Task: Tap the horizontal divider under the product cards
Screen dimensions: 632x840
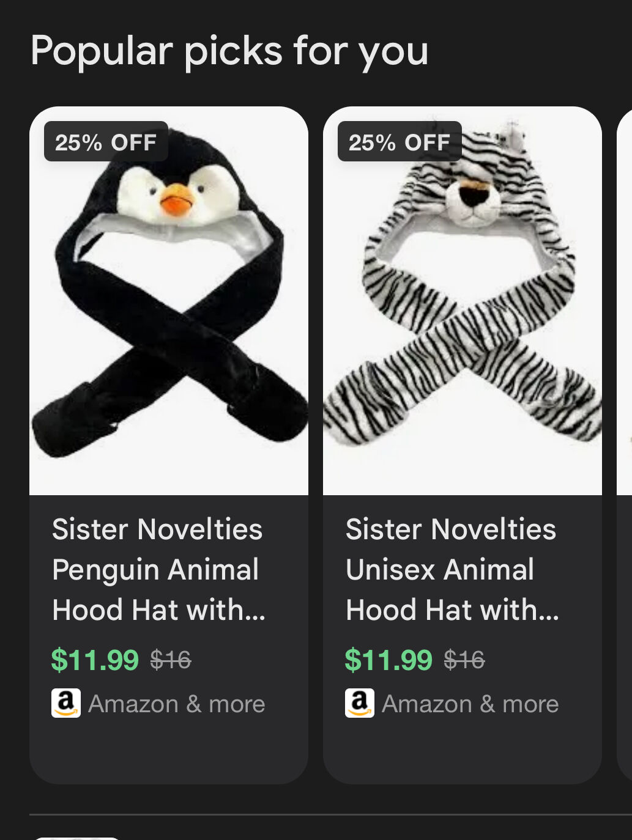Action: pos(330,814)
